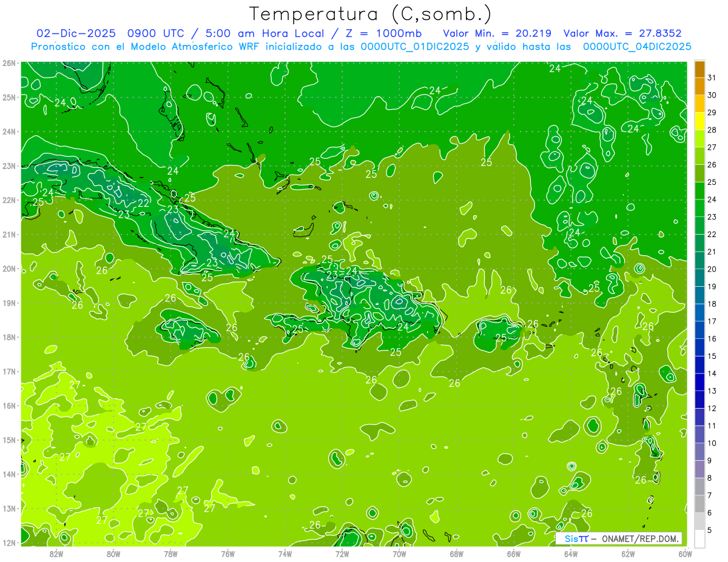The height and width of the screenshot is (562, 728).
Task: Select the 'Z = 1000mb' level text
Action: pyautogui.click(x=383, y=33)
